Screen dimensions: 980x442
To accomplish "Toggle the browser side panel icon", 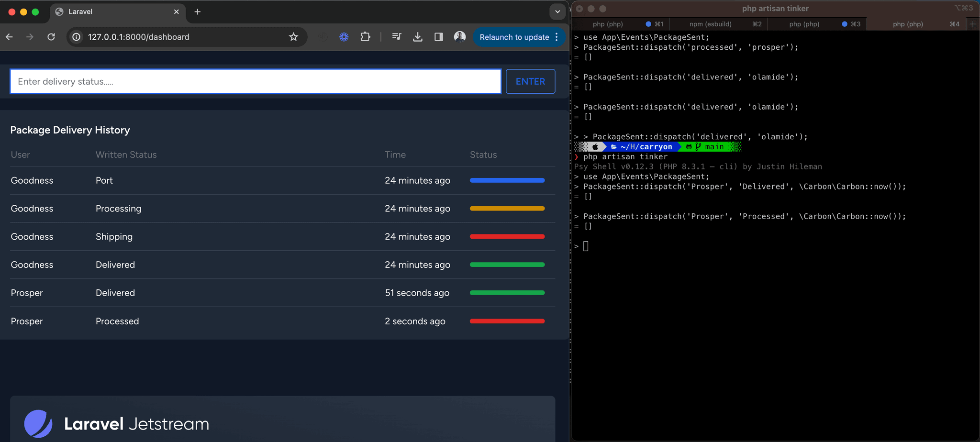I will 438,37.
